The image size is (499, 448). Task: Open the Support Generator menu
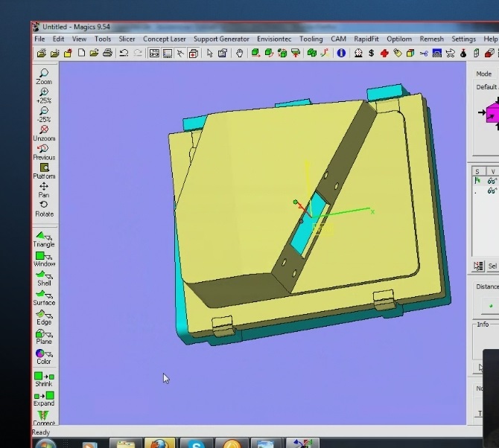click(x=221, y=39)
